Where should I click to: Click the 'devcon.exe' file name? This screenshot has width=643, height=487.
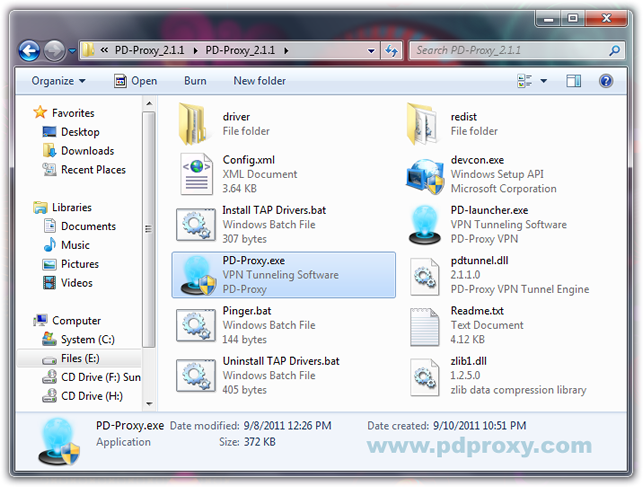(x=477, y=160)
